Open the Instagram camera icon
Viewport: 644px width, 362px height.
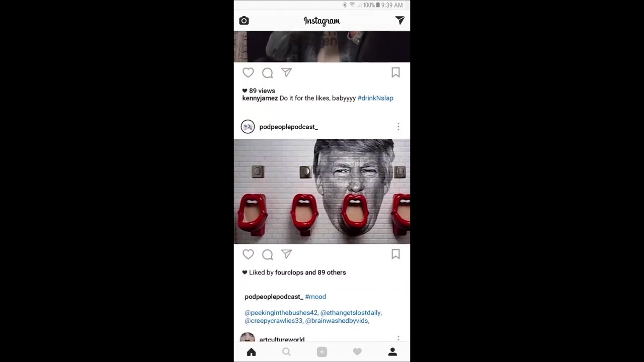tap(244, 21)
